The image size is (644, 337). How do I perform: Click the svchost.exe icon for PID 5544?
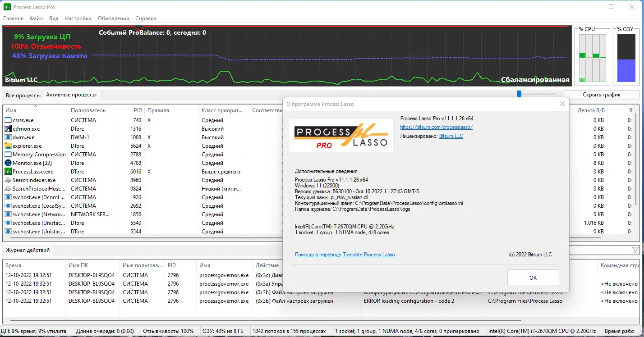coord(8,232)
